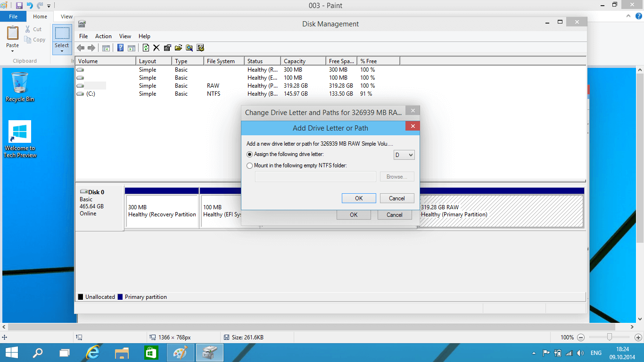The height and width of the screenshot is (362, 644).
Task: Click the black X Delete toolbar icon
Action: [x=156, y=48]
